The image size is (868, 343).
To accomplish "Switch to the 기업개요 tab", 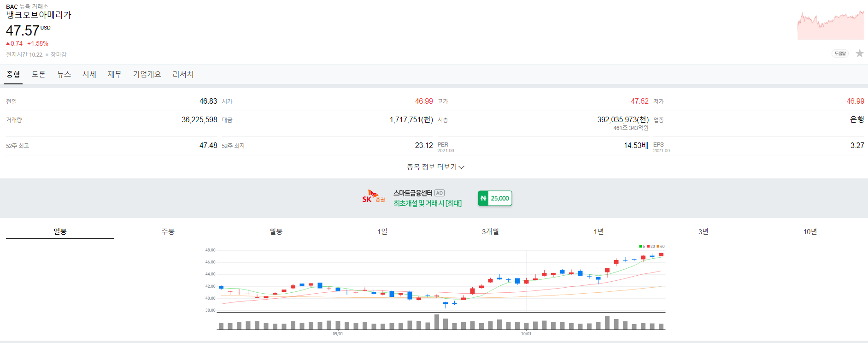I will [x=147, y=74].
